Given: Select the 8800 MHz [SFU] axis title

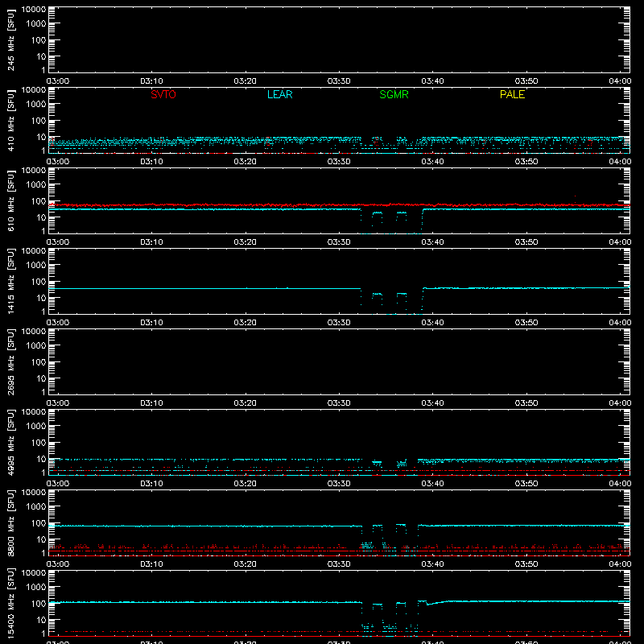Looking at the screenshot, I should click(10, 522).
